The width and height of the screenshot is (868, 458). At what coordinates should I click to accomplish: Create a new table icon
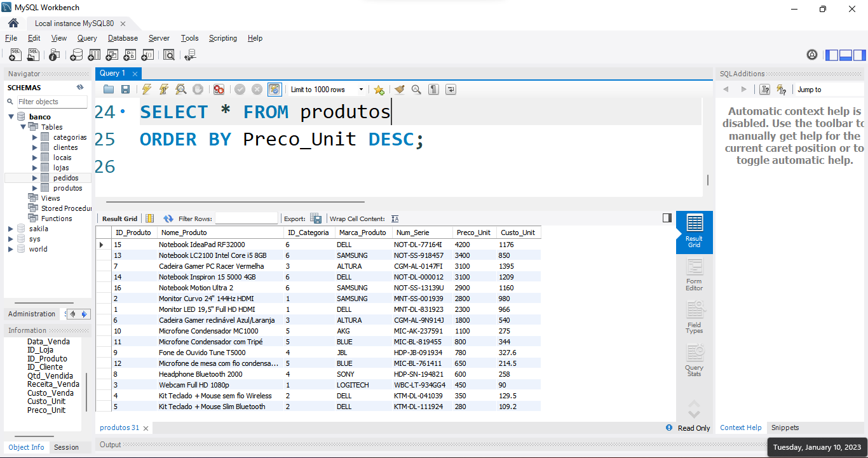(95, 55)
